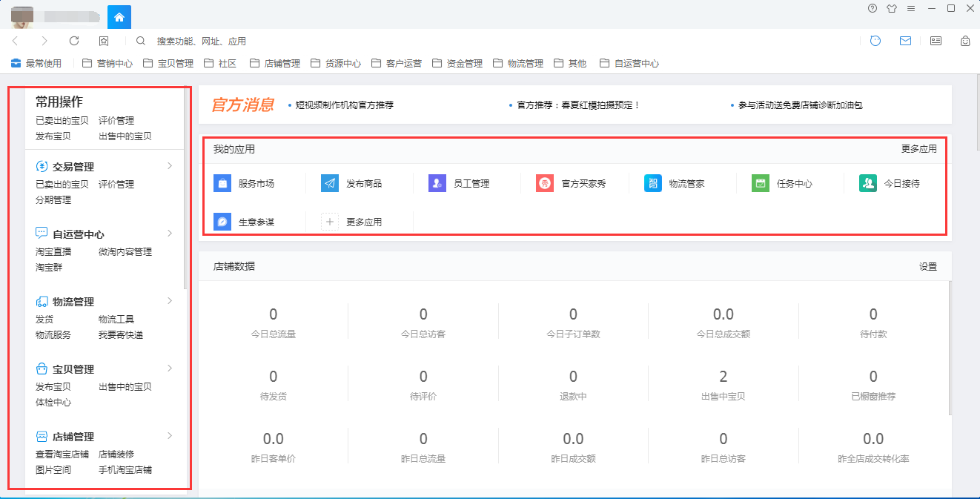This screenshot has height=499, width=980.
Task: Click the plus icon for 更多应用
Action: click(330, 222)
